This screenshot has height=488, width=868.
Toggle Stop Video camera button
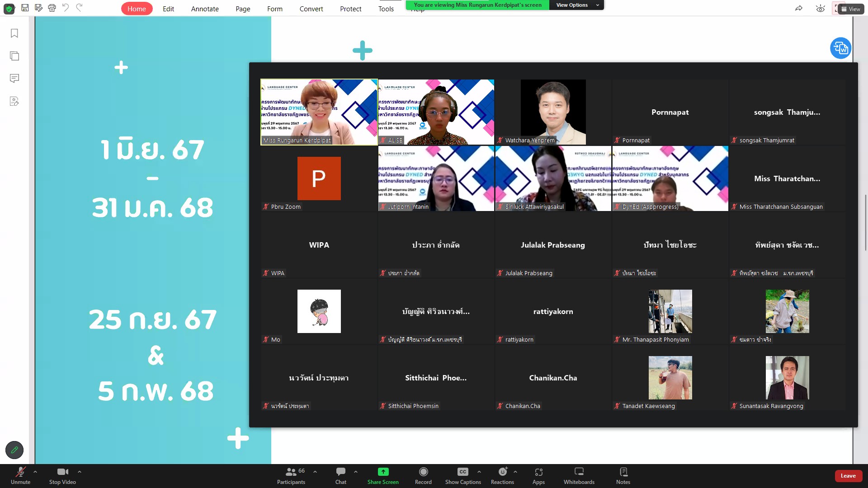click(62, 472)
